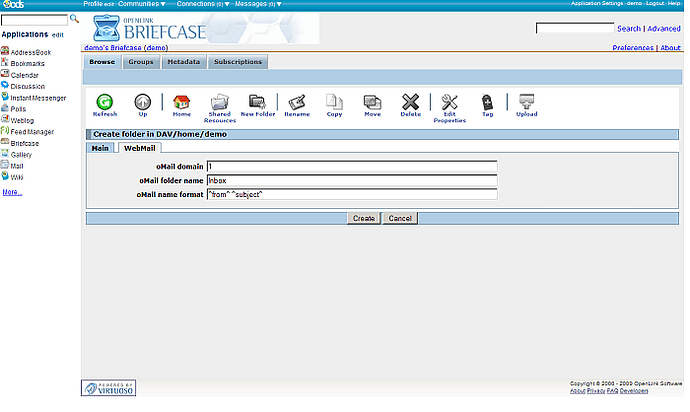
Task: Click the footer Privacy link
Action: (596, 391)
